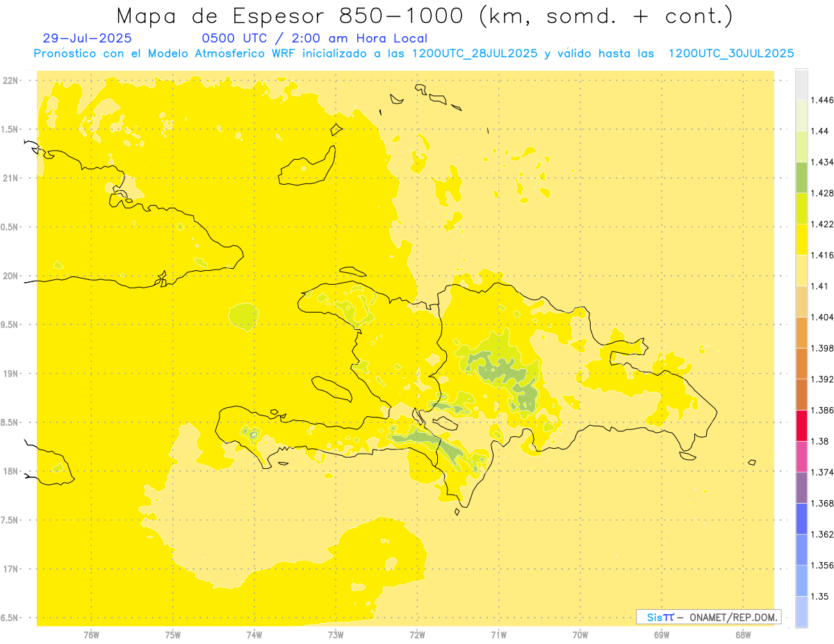
Task: Click the legend value "1.38"
Action: pyautogui.click(x=820, y=441)
